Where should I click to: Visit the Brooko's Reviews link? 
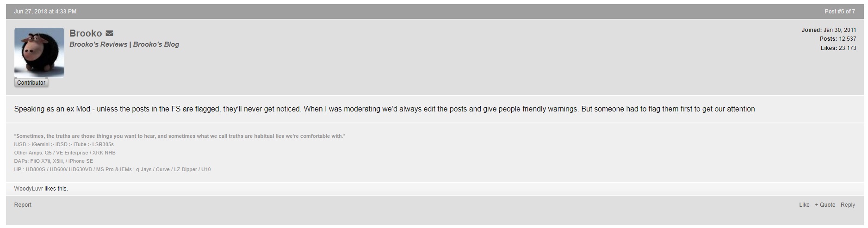pyautogui.click(x=98, y=44)
